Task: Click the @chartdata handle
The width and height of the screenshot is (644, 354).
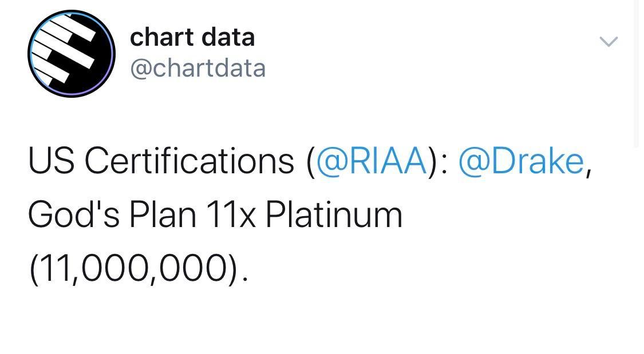Action: click(x=198, y=67)
